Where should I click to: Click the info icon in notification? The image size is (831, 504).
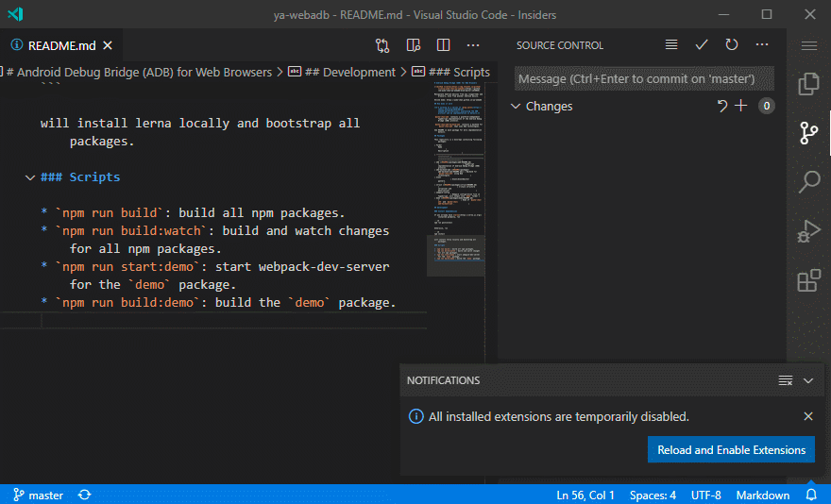tap(416, 416)
